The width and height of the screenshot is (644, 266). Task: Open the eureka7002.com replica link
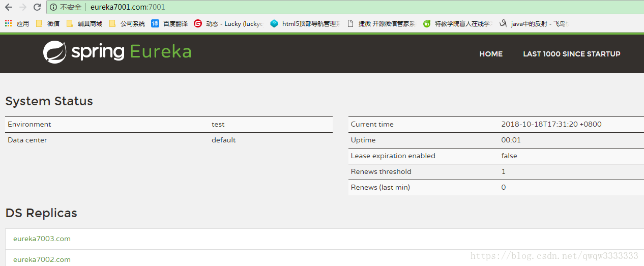coord(42,259)
